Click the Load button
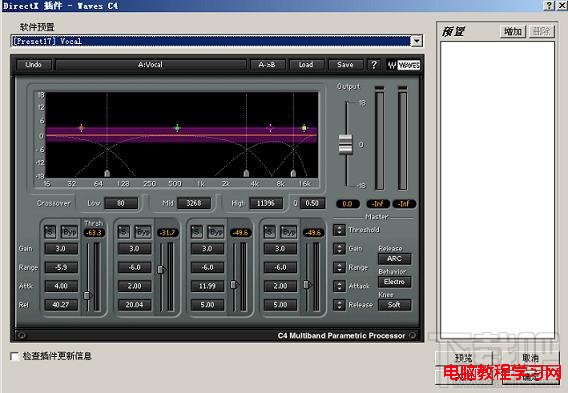Viewport: 568px width, 393px height. click(x=306, y=65)
